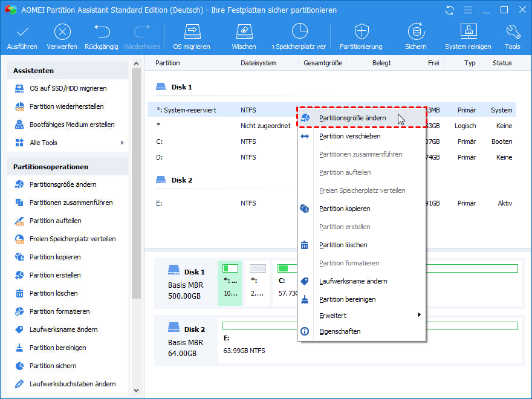Select the C: block in Disk 1 map

(x=285, y=283)
